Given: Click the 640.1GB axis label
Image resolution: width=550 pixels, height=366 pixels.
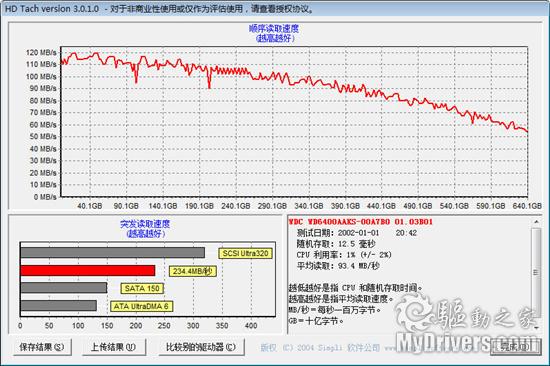Looking at the screenshot, I should pyautogui.click(x=527, y=206).
